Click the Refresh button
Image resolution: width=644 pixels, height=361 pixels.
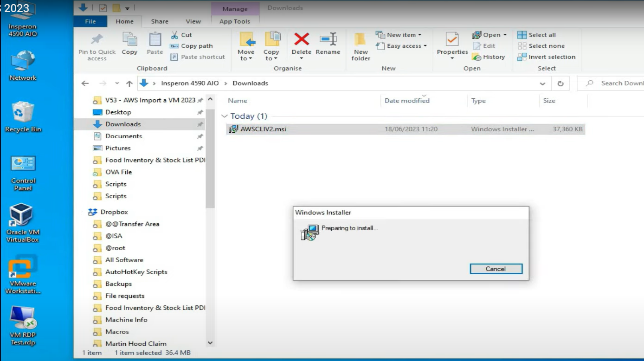coord(560,84)
